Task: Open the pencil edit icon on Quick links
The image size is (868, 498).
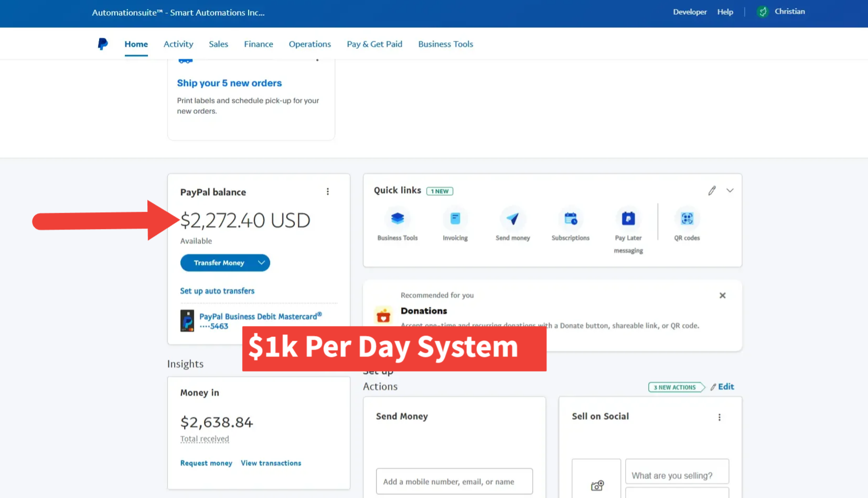Action: (712, 190)
